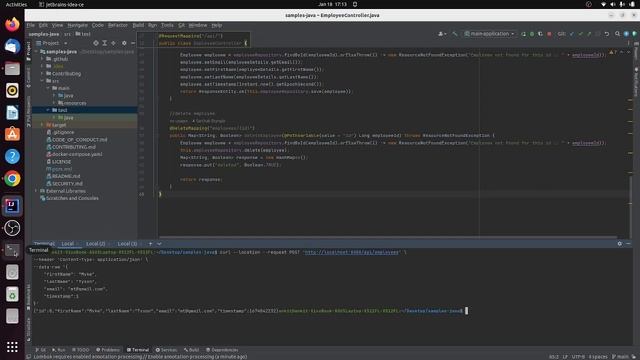Open the main-application run configuration dropdown
Screen dimensions: 640x360
[490, 34]
